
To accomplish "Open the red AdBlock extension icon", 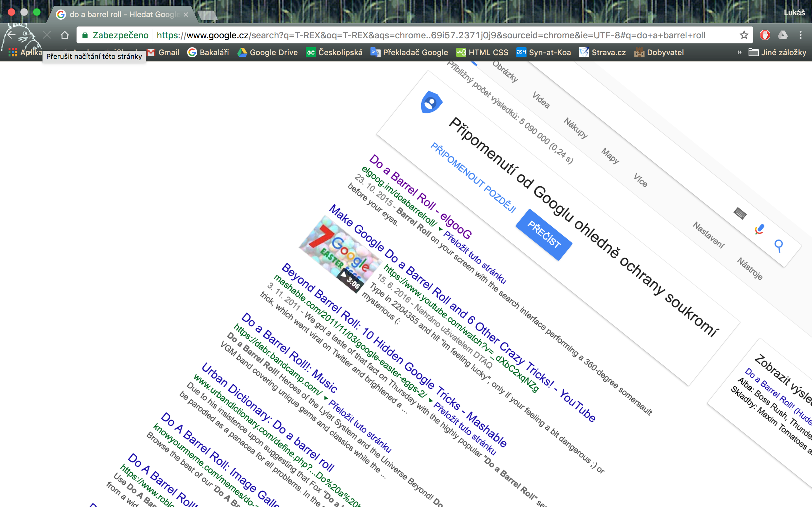I will click(765, 35).
